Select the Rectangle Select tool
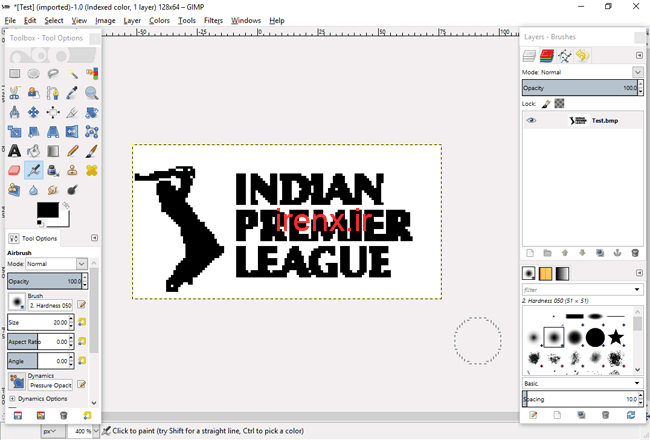The width and height of the screenshot is (650, 440). pos(15,73)
